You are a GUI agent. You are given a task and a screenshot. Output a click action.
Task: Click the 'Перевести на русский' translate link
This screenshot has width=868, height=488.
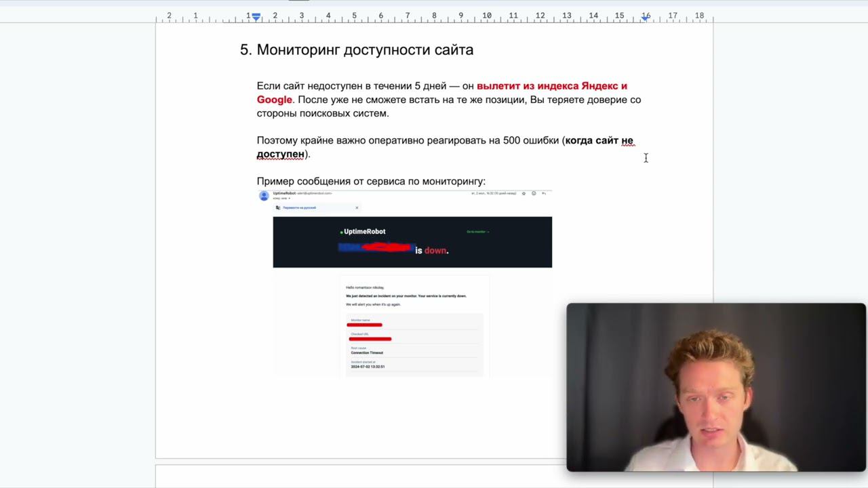(299, 208)
